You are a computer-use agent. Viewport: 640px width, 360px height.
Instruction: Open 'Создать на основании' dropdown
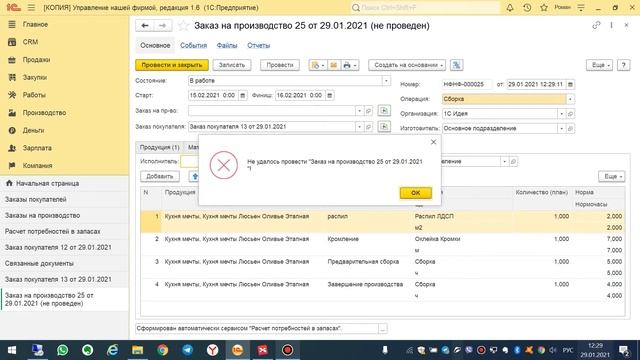click(x=407, y=65)
